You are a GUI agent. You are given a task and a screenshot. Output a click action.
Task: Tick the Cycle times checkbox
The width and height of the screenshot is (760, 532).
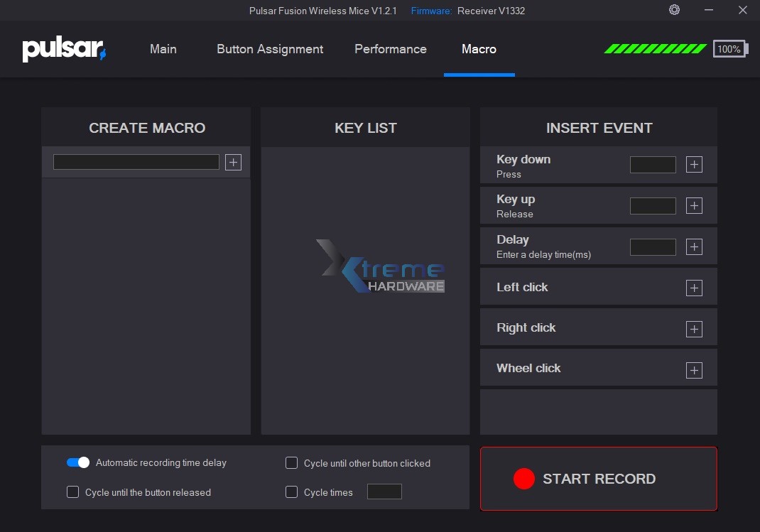291,492
